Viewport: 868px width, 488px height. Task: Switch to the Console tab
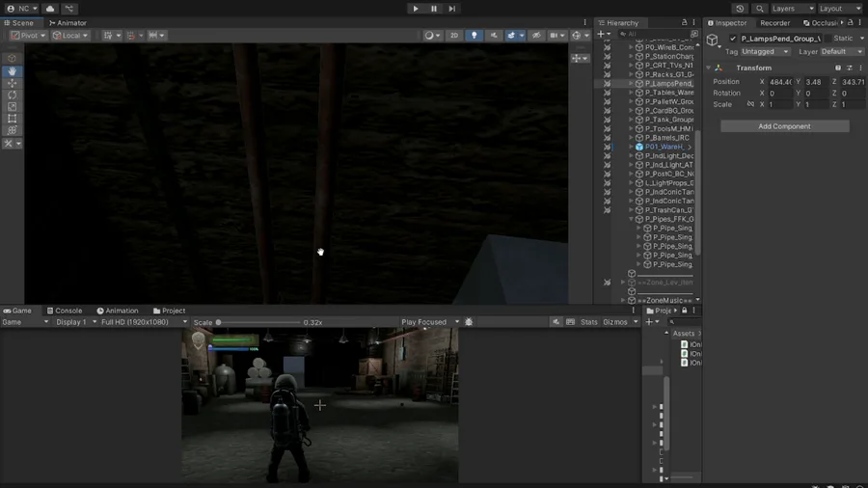pos(65,311)
